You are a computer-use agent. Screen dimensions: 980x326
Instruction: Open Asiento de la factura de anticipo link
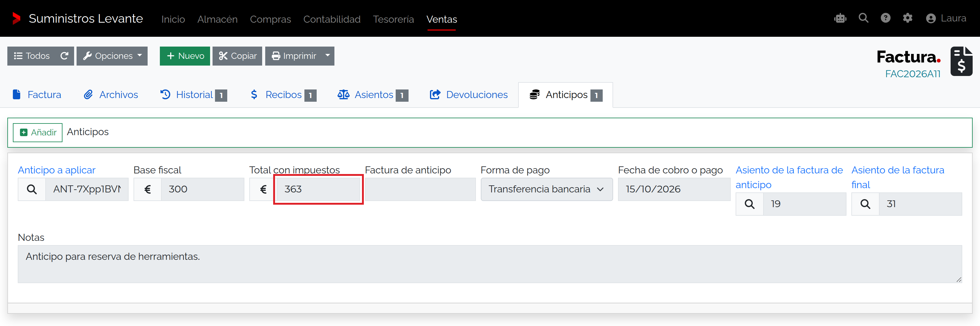[789, 177]
